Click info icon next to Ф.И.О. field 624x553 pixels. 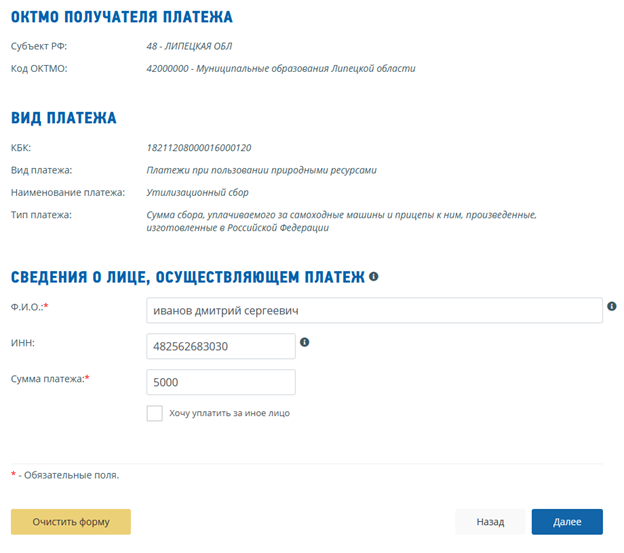612,306
